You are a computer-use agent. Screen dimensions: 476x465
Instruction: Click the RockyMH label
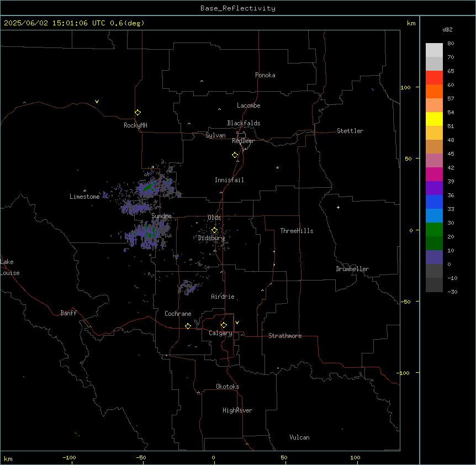pos(135,125)
